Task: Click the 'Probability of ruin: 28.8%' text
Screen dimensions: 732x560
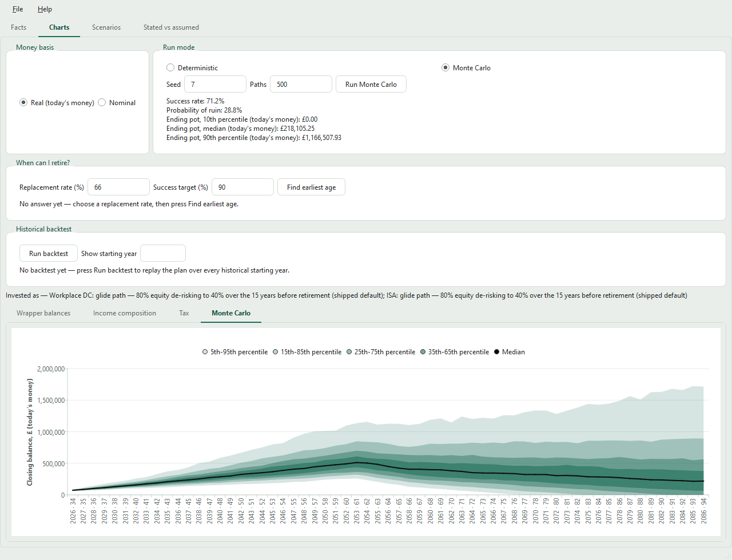Action: 204,110
